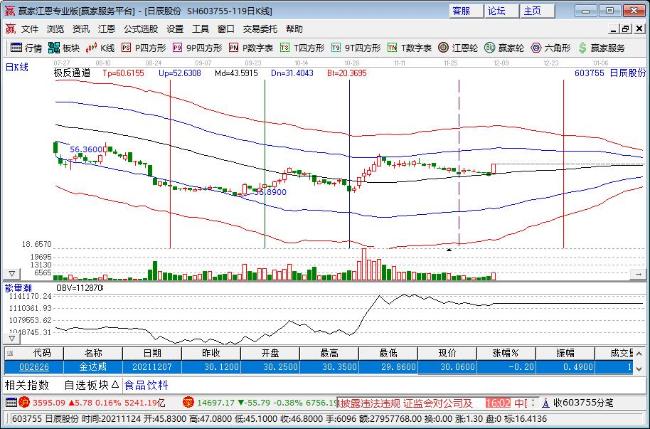Open the 窗口 menu
The image size is (650, 429).
point(226,29)
